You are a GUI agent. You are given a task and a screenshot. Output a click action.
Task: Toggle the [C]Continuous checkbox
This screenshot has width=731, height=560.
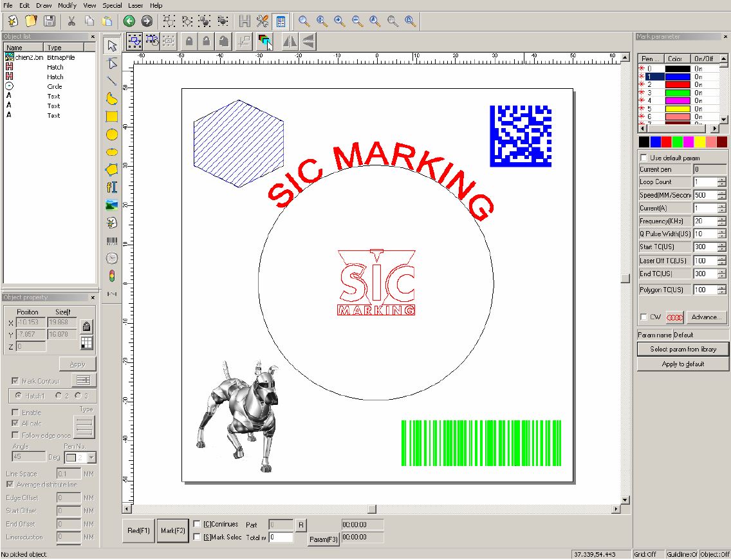coord(198,525)
